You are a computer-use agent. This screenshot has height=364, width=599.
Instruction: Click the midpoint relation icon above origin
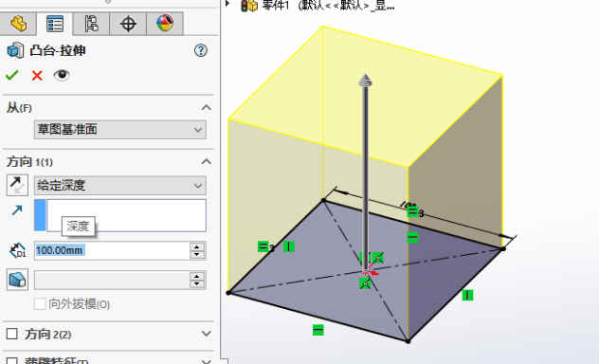click(x=378, y=258)
